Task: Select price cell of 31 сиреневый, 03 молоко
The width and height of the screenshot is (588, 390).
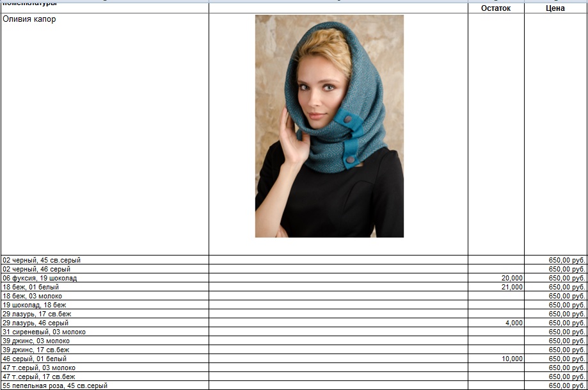Action: pos(555,332)
